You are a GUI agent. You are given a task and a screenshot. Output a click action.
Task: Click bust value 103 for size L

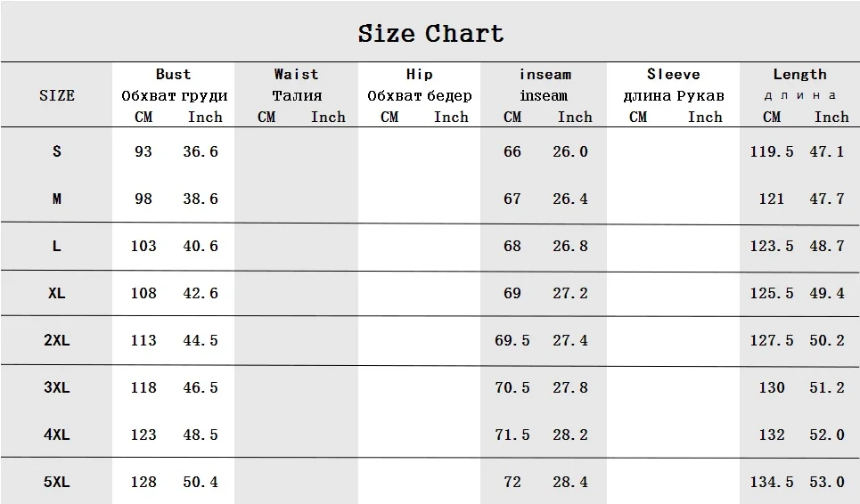pyautogui.click(x=143, y=246)
